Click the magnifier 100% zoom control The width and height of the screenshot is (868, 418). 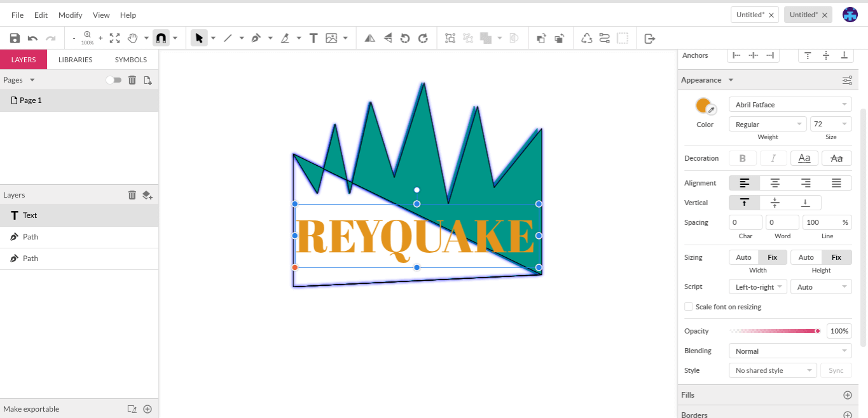[x=87, y=38]
